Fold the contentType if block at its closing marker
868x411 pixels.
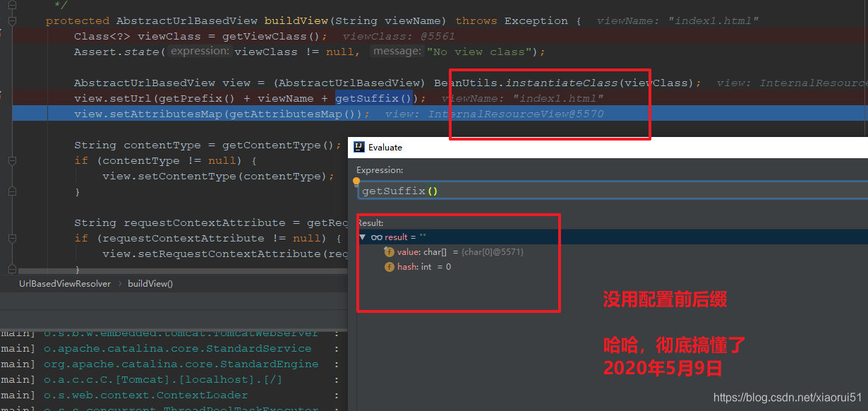tap(12, 192)
